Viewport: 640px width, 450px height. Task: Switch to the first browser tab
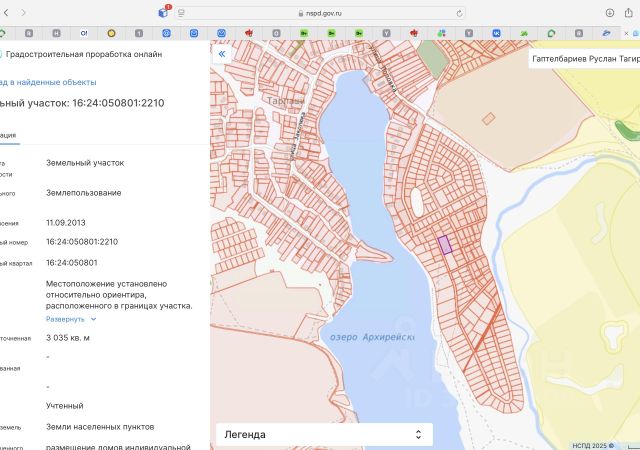6,34
